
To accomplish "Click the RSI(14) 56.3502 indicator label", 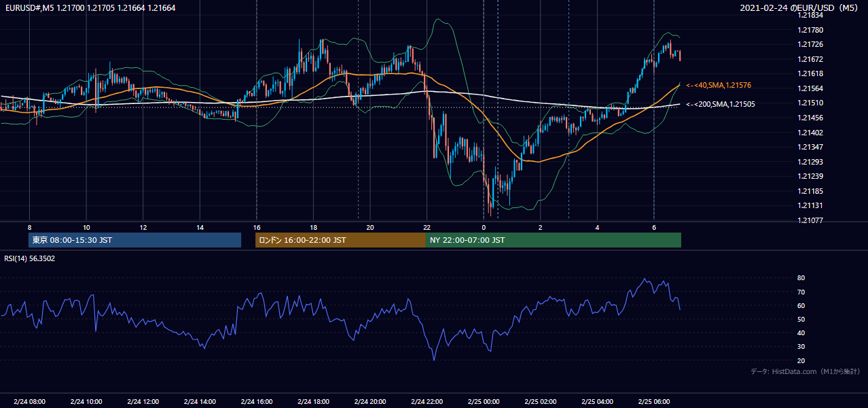I will (30, 258).
